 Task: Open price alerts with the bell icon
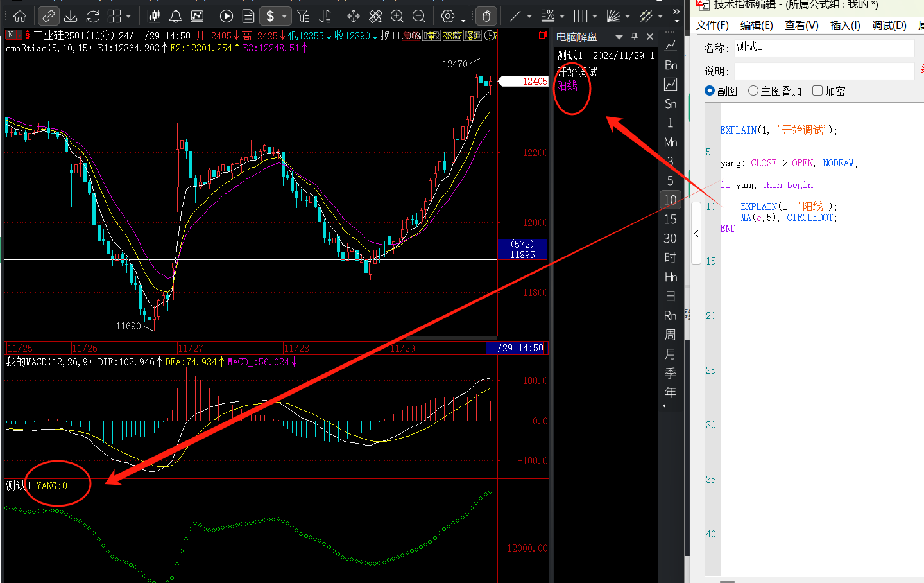click(x=175, y=16)
